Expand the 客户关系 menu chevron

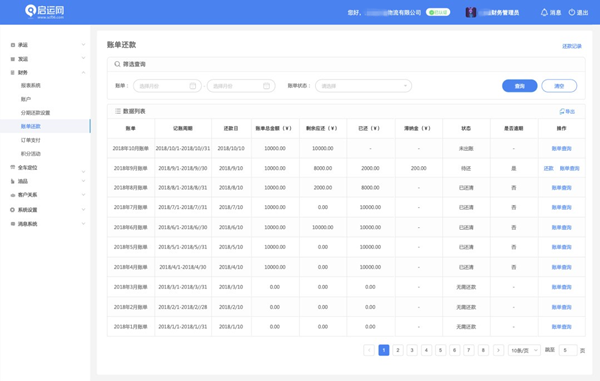tap(83, 194)
